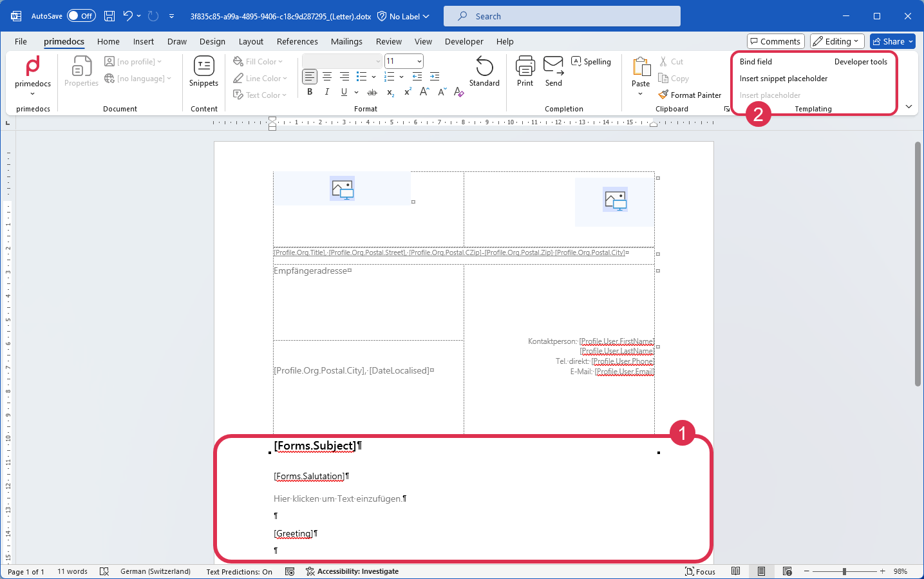Open the primedocs logo menu button

pos(33,75)
